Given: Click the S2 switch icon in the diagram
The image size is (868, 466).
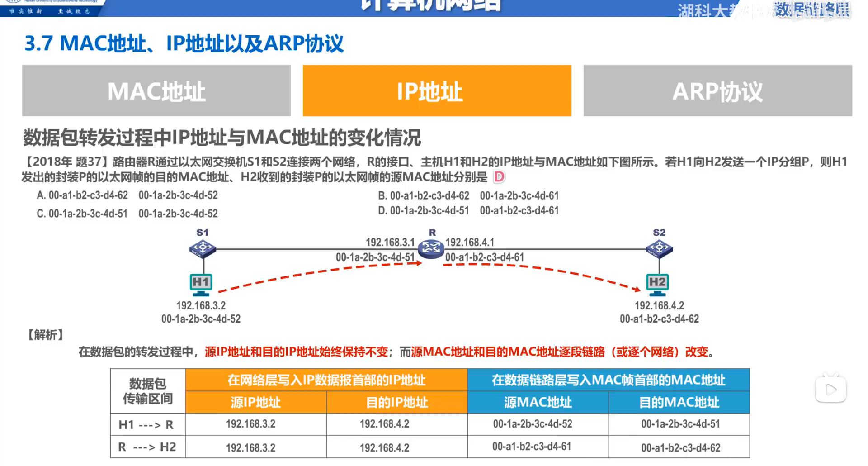Looking at the screenshot, I should pyautogui.click(x=659, y=248).
